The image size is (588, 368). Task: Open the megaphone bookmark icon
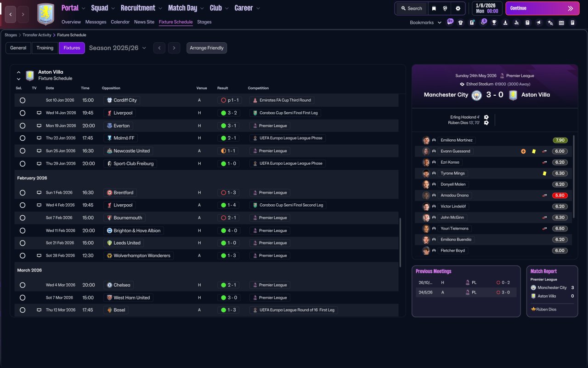(x=539, y=23)
